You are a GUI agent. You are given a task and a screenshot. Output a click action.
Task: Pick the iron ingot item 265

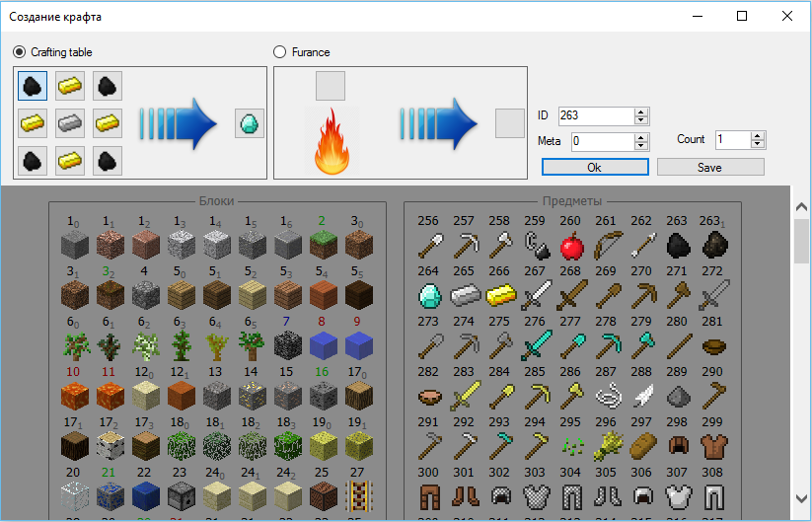(x=466, y=295)
